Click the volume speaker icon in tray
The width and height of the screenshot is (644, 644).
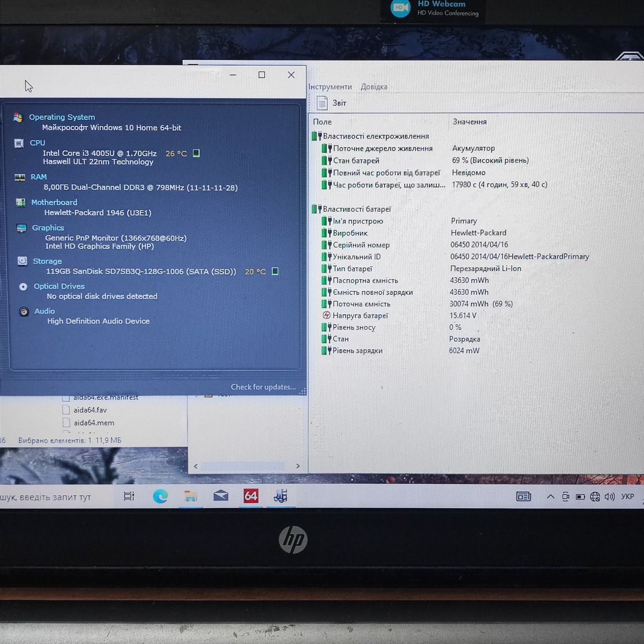pyautogui.click(x=610, y=497)
